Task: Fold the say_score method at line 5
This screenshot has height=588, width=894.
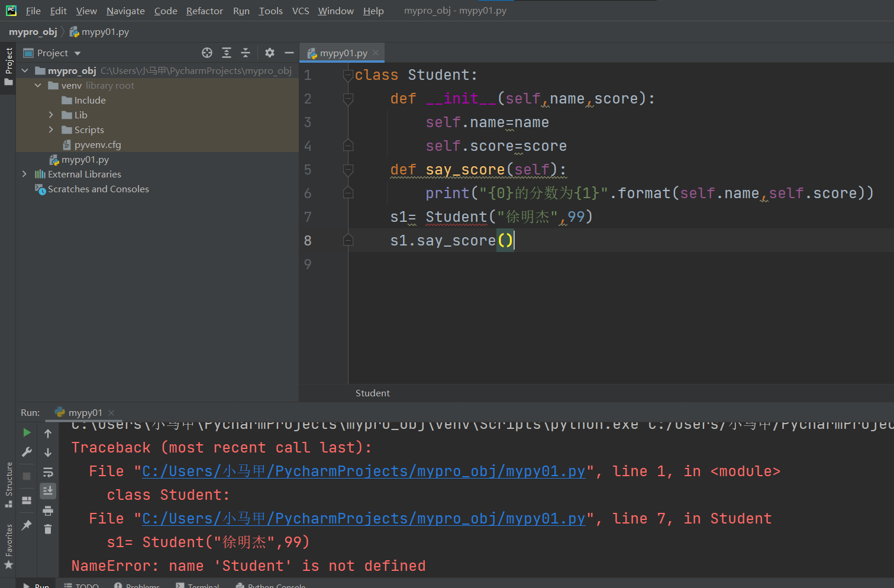Action: [x=348, y=170]
